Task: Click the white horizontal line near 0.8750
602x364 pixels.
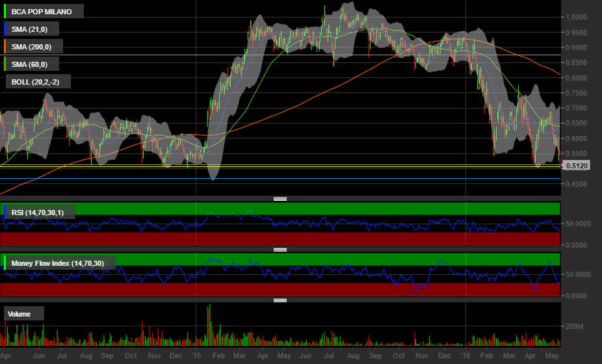Action: point(280,55)
